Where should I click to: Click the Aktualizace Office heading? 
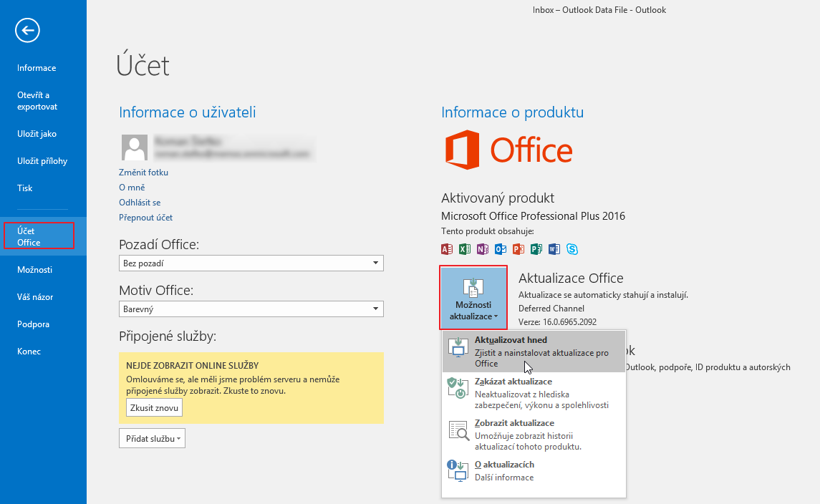[571, 278]
